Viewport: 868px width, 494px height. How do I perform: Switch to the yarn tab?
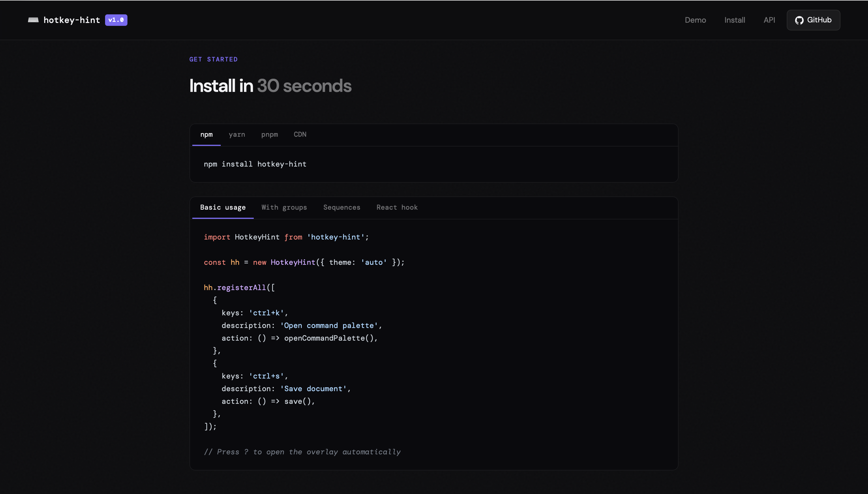(237, 134)
